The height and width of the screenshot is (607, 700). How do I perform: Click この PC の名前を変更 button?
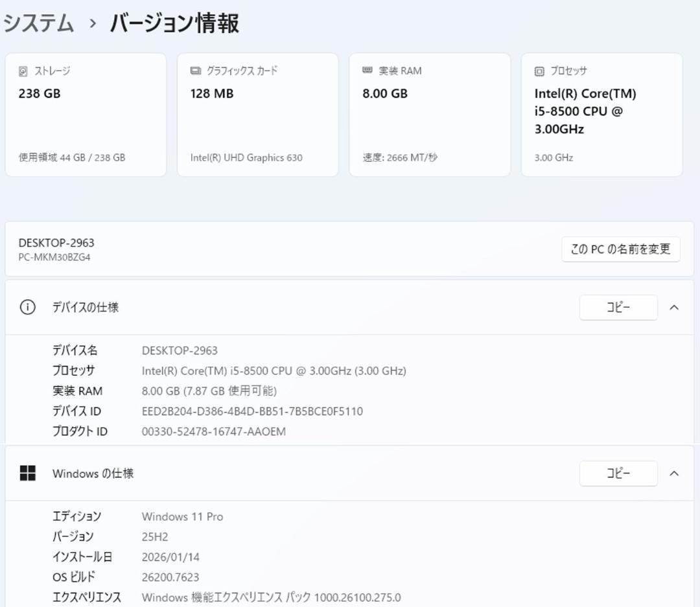(620, 249)
